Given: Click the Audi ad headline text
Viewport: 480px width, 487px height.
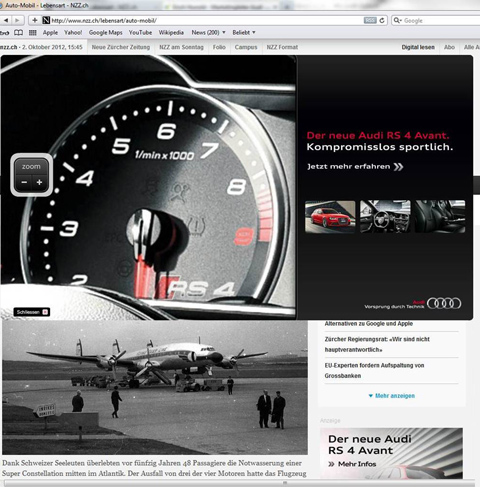Looking at the screenshot, I should click(379, 141).
